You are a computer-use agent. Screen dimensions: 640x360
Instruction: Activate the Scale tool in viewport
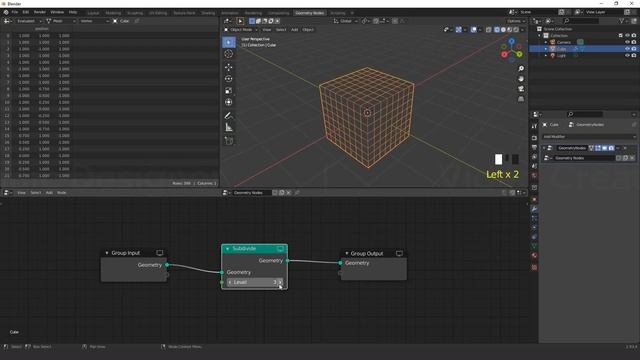click(x=229, y=91)
